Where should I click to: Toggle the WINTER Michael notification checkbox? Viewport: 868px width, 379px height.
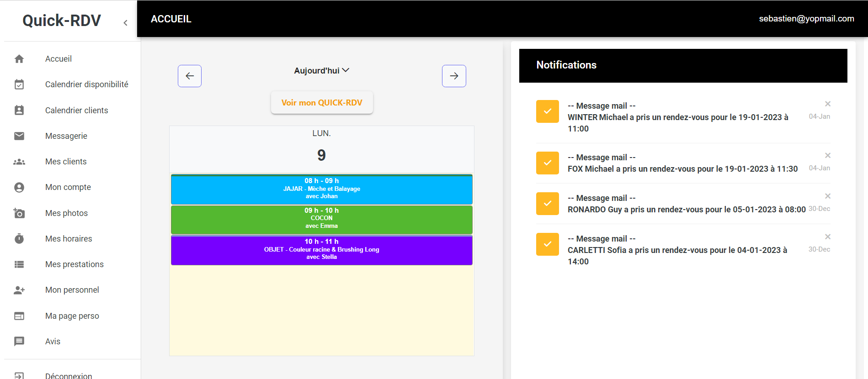click(547, 111)
